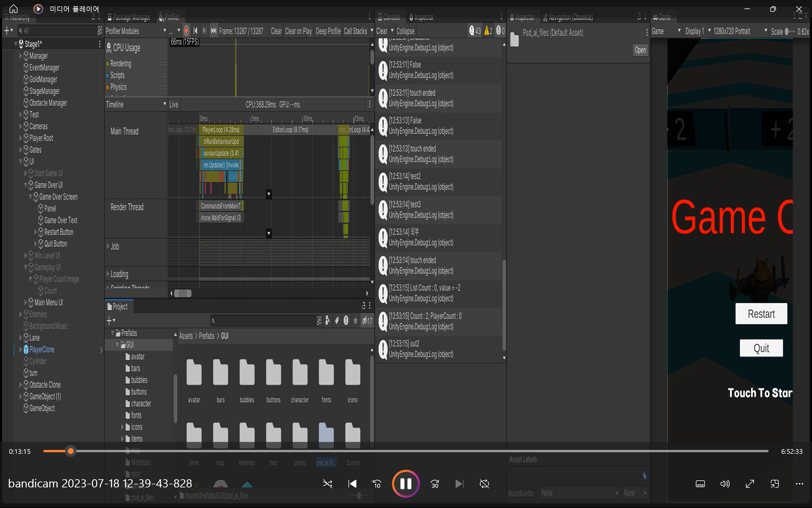Switch media player to full screen
Screen dimensions: 812x508
point(750,484)
